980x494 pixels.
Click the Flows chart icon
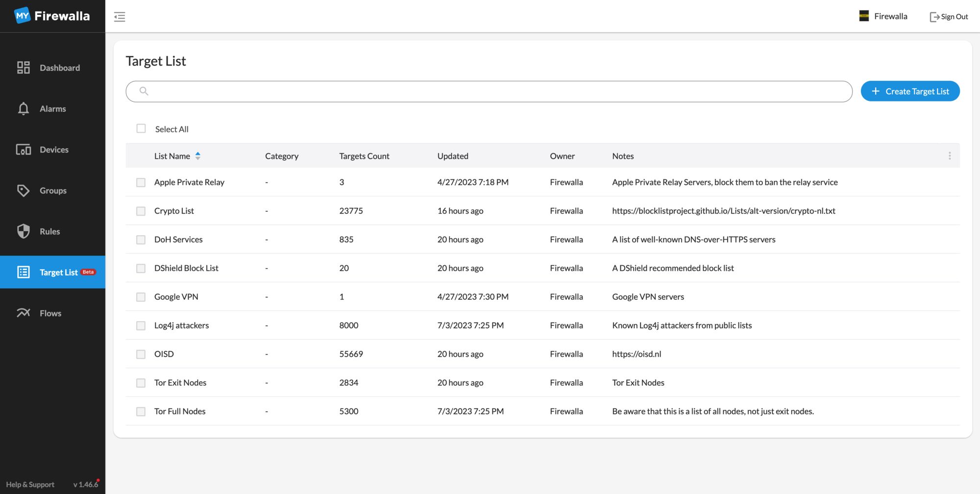(x=23, y=313)
